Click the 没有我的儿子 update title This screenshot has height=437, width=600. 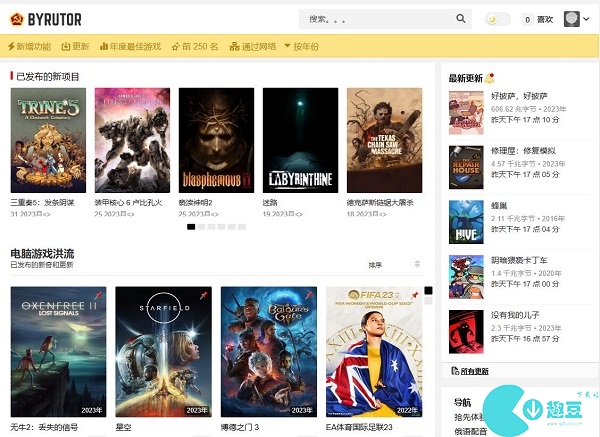515,315
